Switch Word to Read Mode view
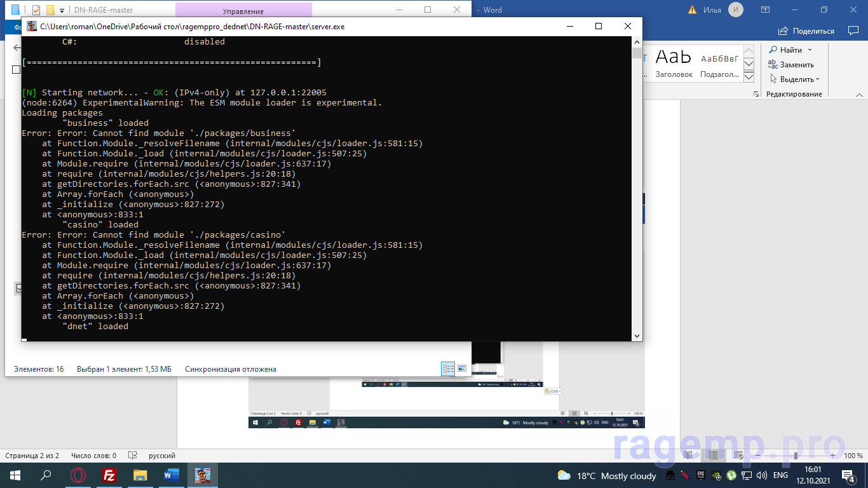 coord(688,456)
